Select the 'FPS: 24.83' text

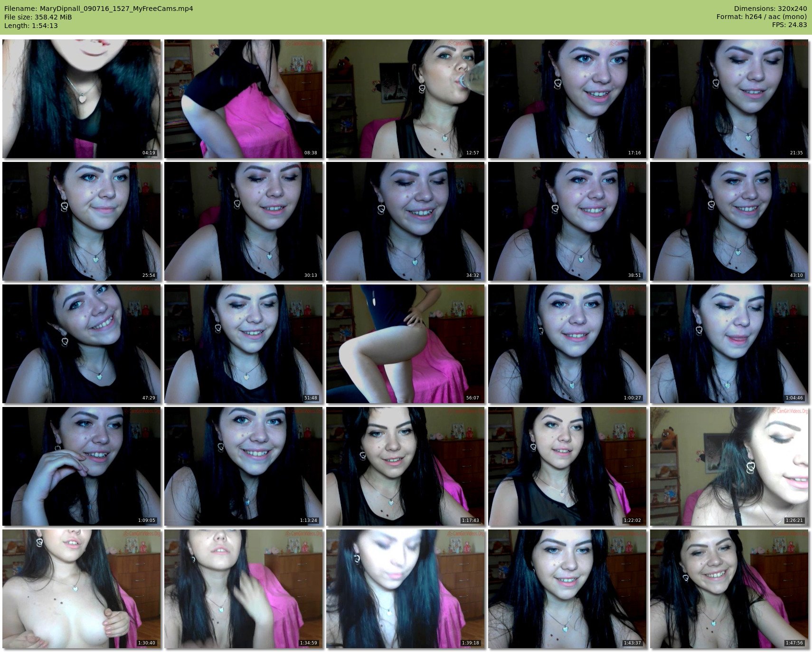[790, 25]
